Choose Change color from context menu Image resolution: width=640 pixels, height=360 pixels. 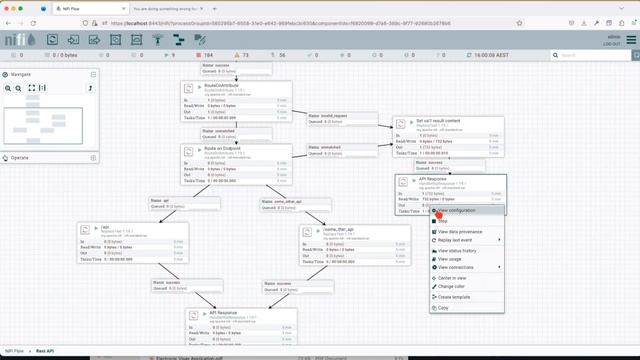467,286
